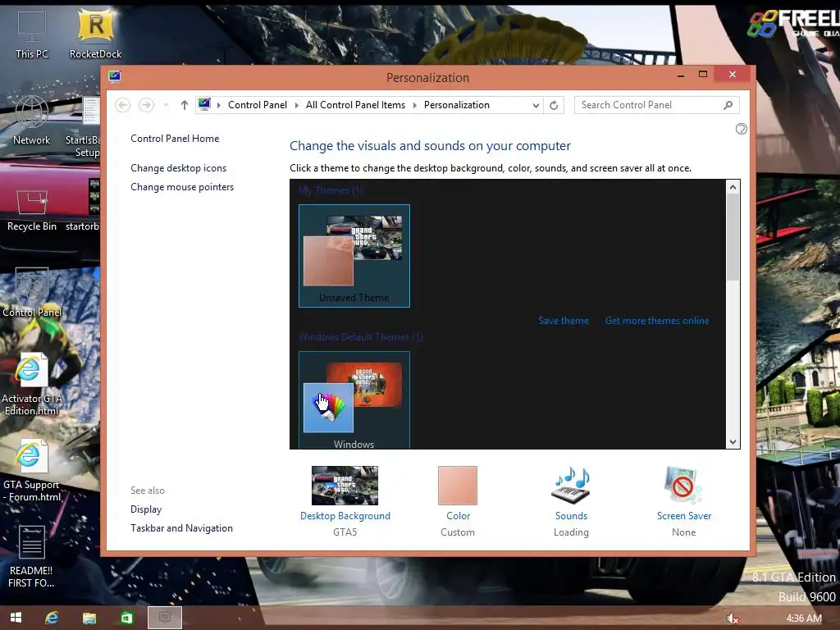
Task: Click the muted volume tray icon
Action: click(x=733, y=619)
